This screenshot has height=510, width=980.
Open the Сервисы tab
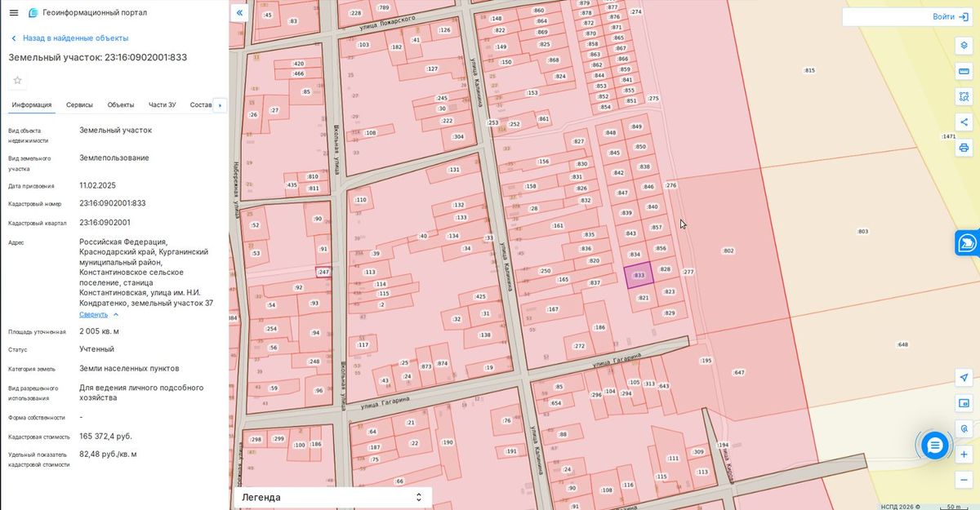coord(79,104)
